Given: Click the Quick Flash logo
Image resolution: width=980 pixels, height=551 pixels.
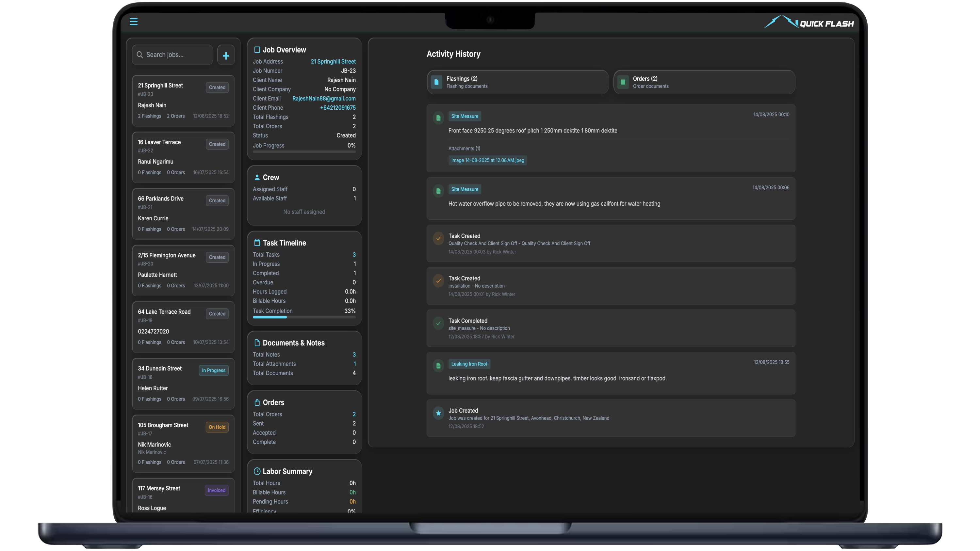Looking at the screenshot, I should 809,23.
